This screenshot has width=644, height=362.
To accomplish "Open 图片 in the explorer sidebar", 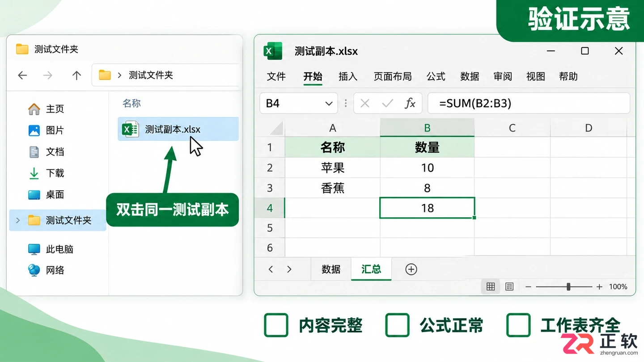I will click(46, 130).
